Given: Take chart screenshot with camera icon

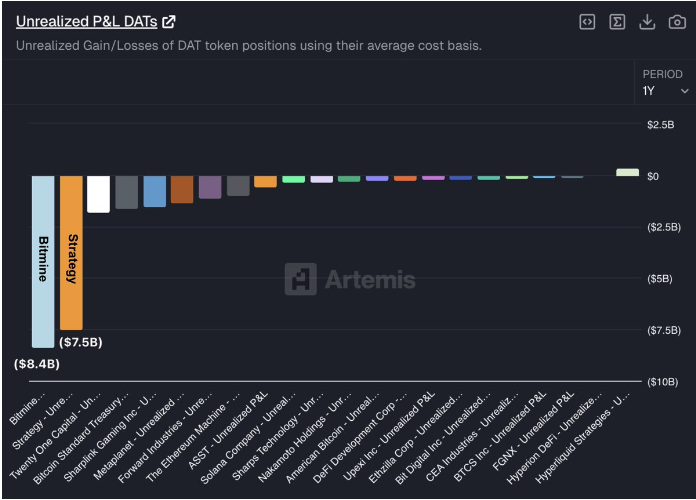Looking at the screenshot, I should click(676, 22).
